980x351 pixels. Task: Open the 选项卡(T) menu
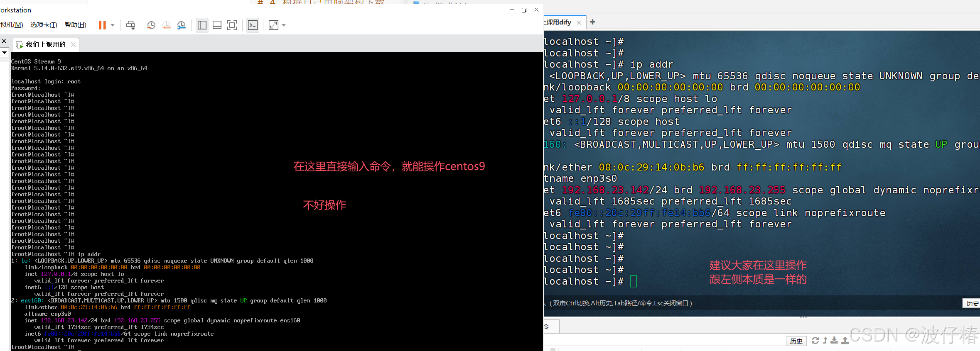44,25
